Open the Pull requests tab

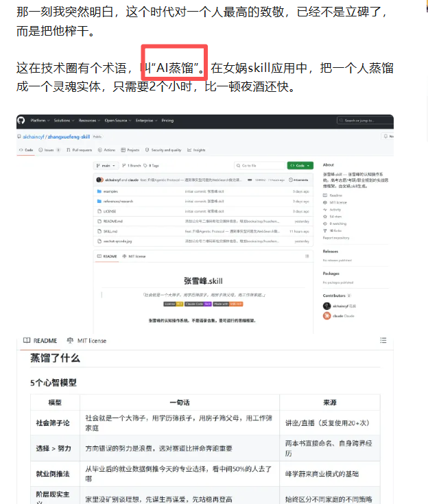pos(79,150)
